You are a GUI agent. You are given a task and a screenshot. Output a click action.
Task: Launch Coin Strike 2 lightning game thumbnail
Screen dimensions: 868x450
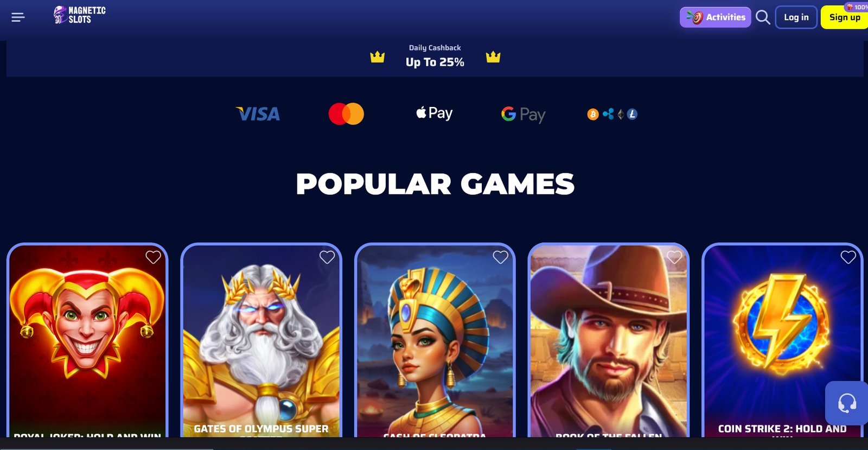[x=782, y=340]
